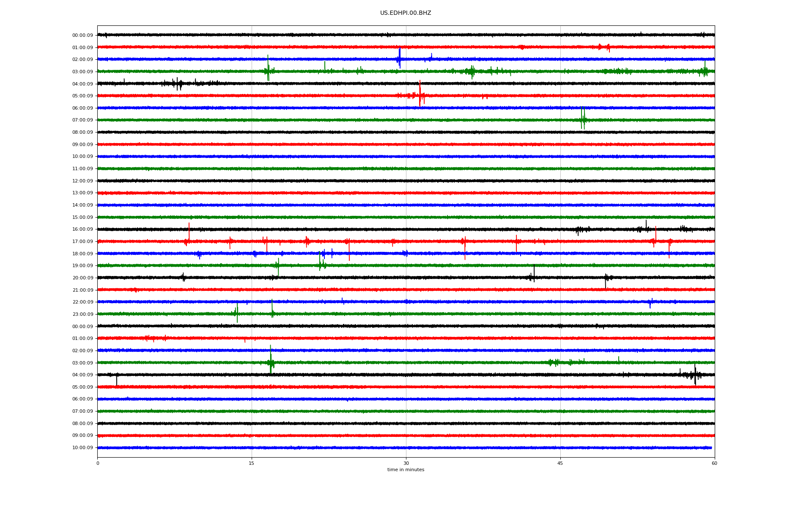
Task: Click the 08:00:09 first-day row label
Action: click(82, 133)
